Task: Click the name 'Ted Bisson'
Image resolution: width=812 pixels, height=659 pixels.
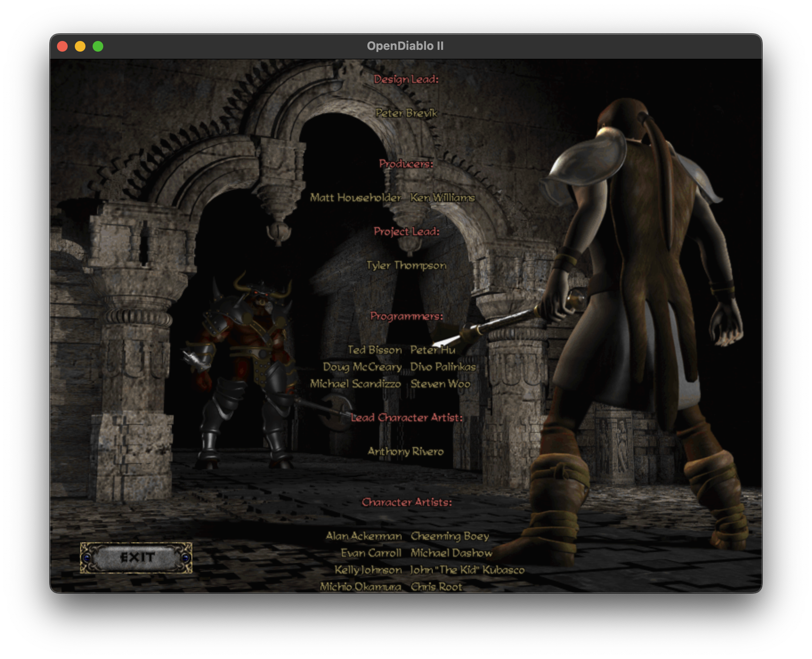Action: tap(375, 350)
